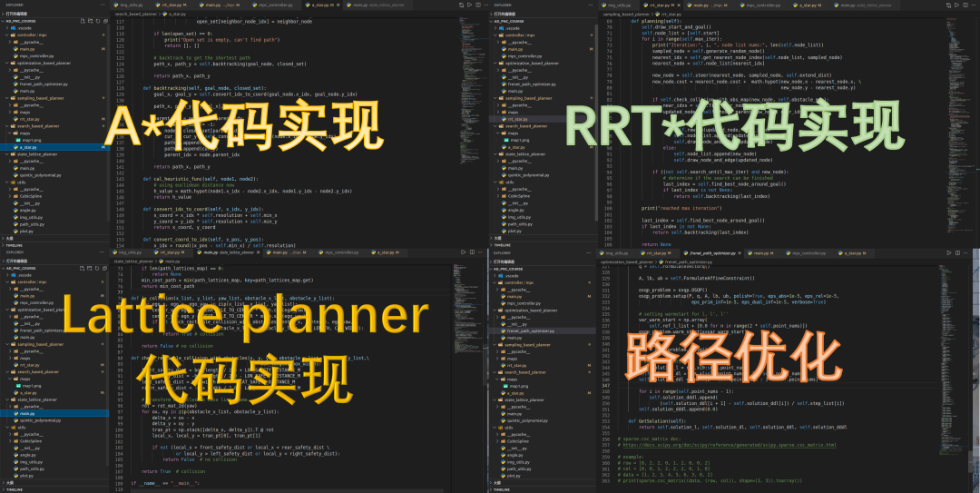Viewport: 980px width, 493px height.
Task: Open explorer more-actions ellipsis in A* window
Action: (103, 5)
